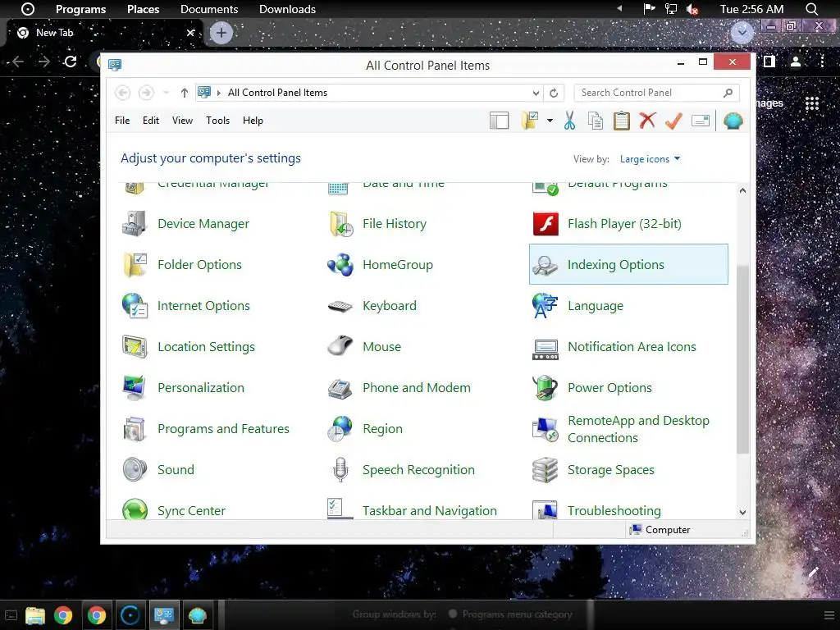The image size is (840, 630).
Task: Open the Edit menu
Action: [x=151, y=121]
